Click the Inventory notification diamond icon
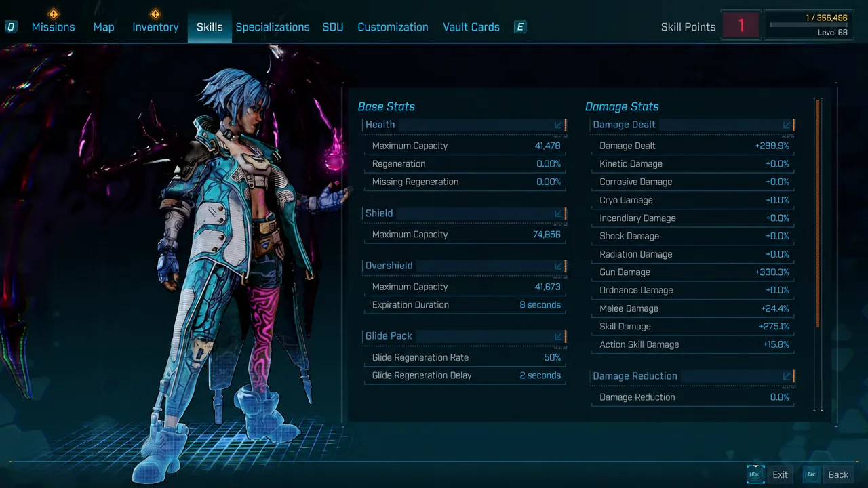Viewport: 868px width, 488px height. coord(155,14)
